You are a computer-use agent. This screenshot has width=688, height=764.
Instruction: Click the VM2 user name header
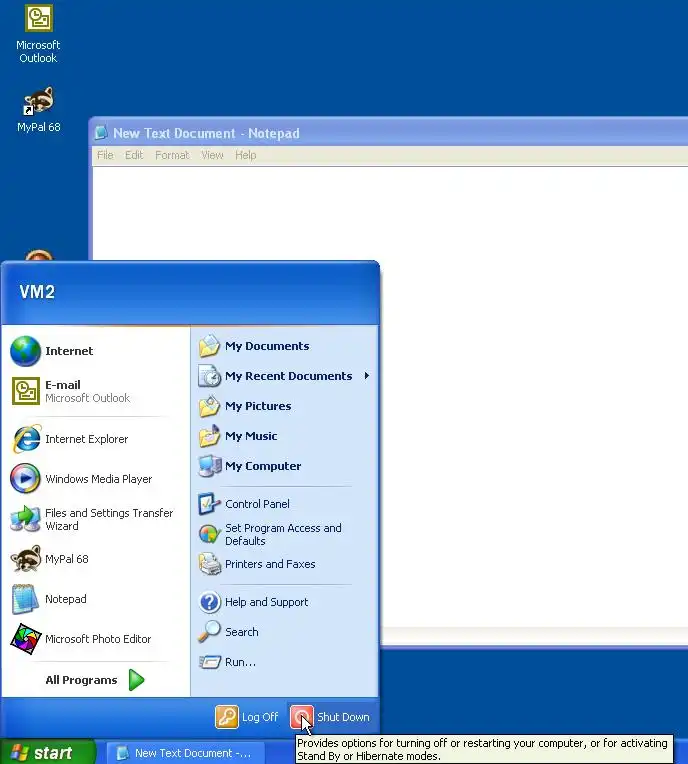click(x=37, y=292)
